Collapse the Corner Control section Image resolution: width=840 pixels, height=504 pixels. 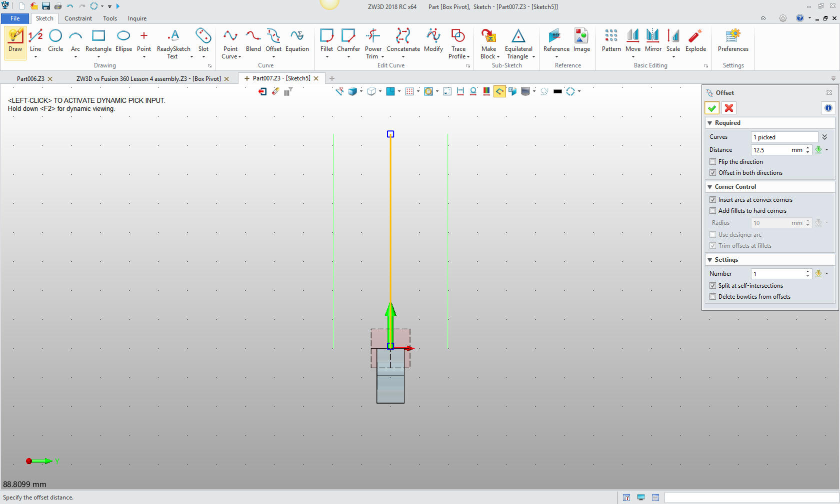point(709,187)
